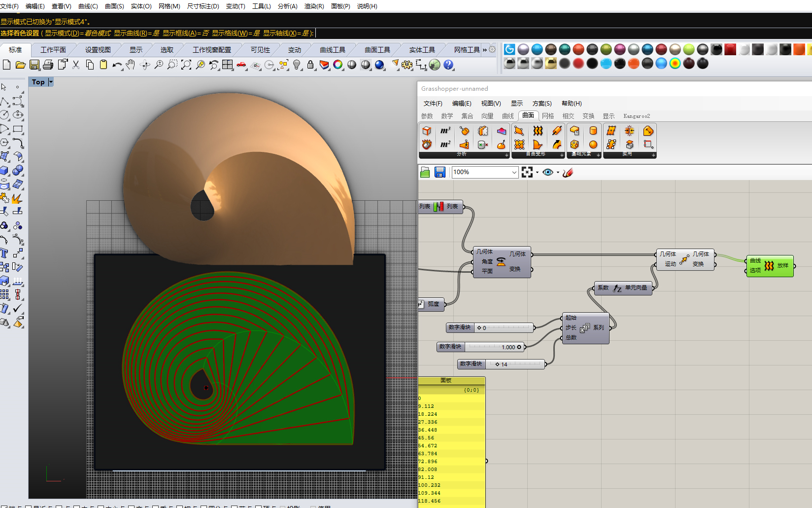Screen dimensions: 812x508
Task: Toggle the lock objects padlock icon
Action: [x=310, y=65]
